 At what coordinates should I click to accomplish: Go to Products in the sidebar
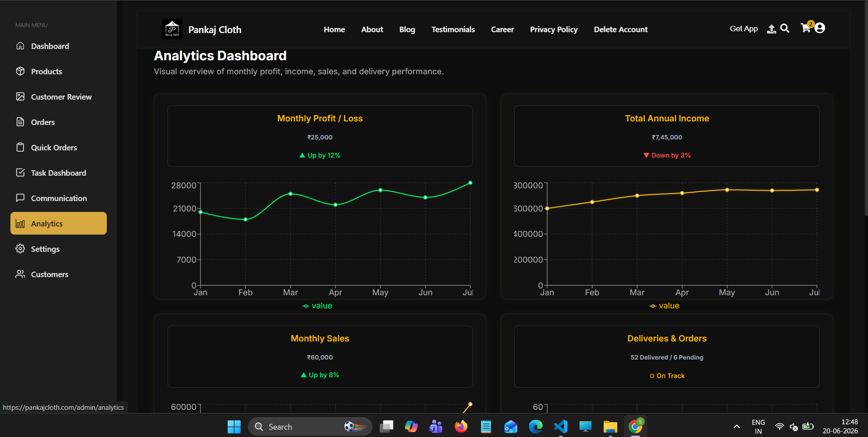tap(59, 72)
